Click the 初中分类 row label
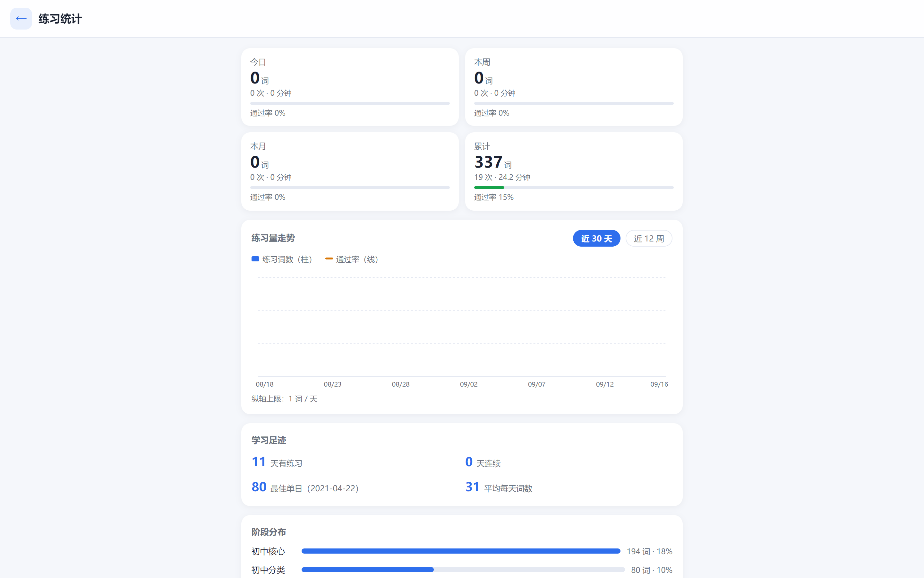Viewport: 924px width, 578px height. pos(268,570)
